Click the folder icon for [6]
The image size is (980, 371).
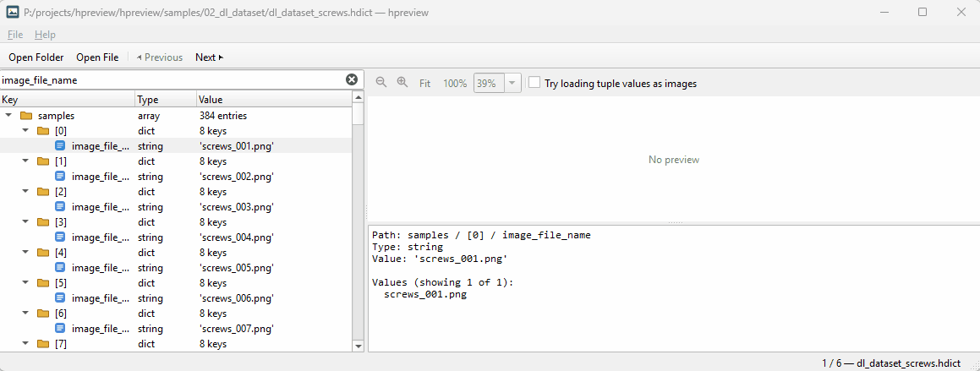[43, 314]
